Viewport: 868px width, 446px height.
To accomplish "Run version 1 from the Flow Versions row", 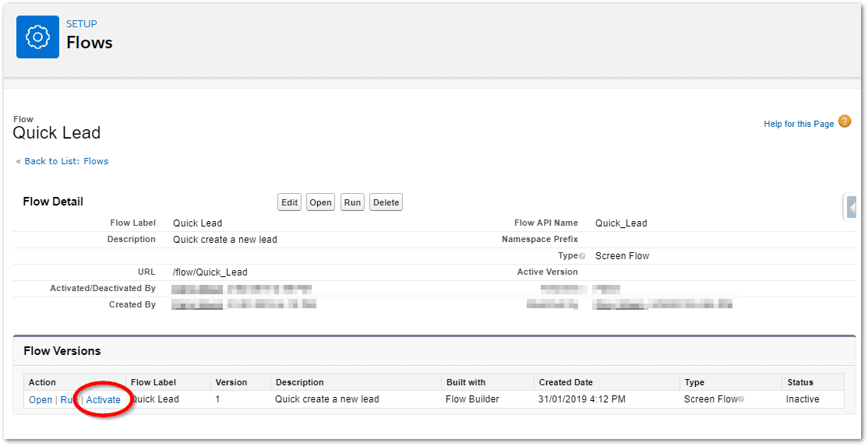I will point(68,400).
